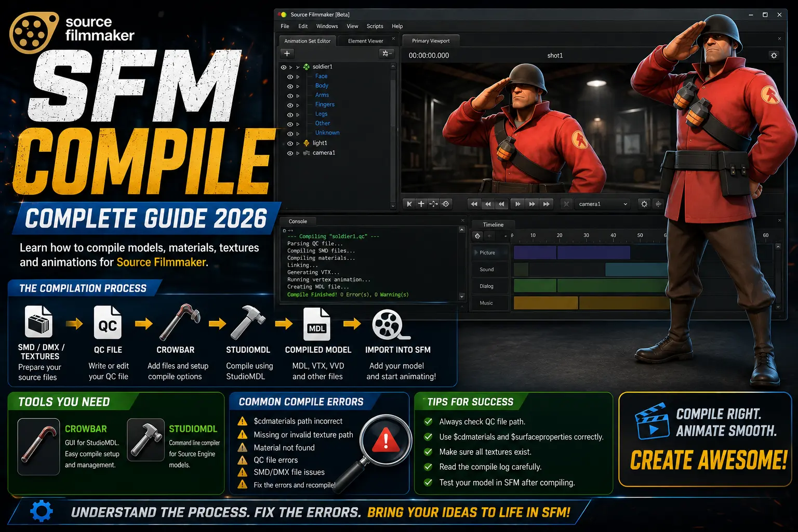Click the plus button in Animation Set Editor
The image size is (798, 532).
point(287,54)
